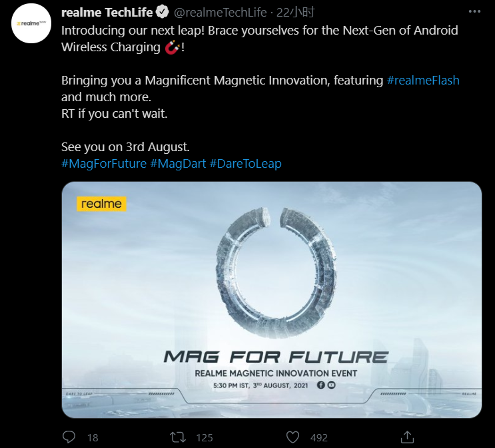Image resolution: width=495 pixels, height=448 pixels.
Task: Click the retweet count 125
Action: pos(204,437)
